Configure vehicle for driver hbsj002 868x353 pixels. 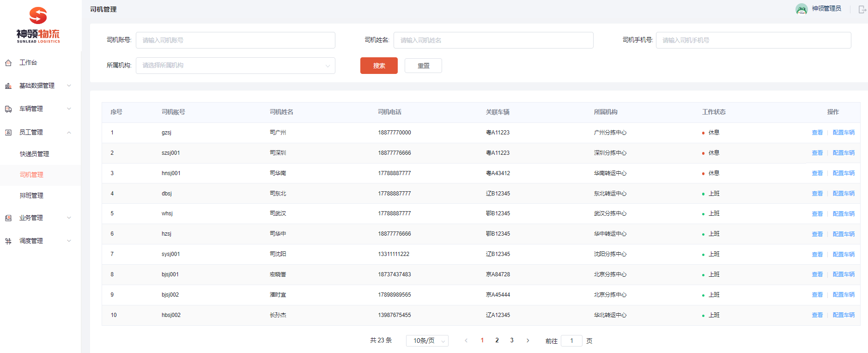pyautogui.click(x=844, y=315)
